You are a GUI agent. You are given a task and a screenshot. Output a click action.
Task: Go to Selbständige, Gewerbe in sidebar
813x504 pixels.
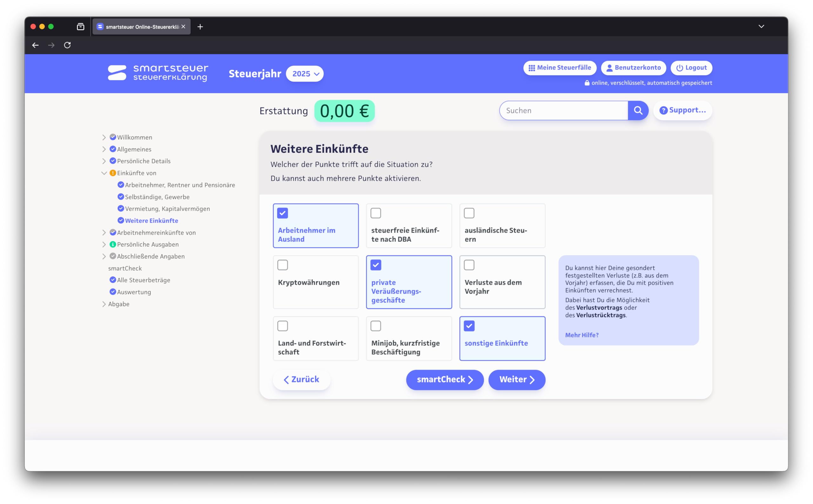157,197
